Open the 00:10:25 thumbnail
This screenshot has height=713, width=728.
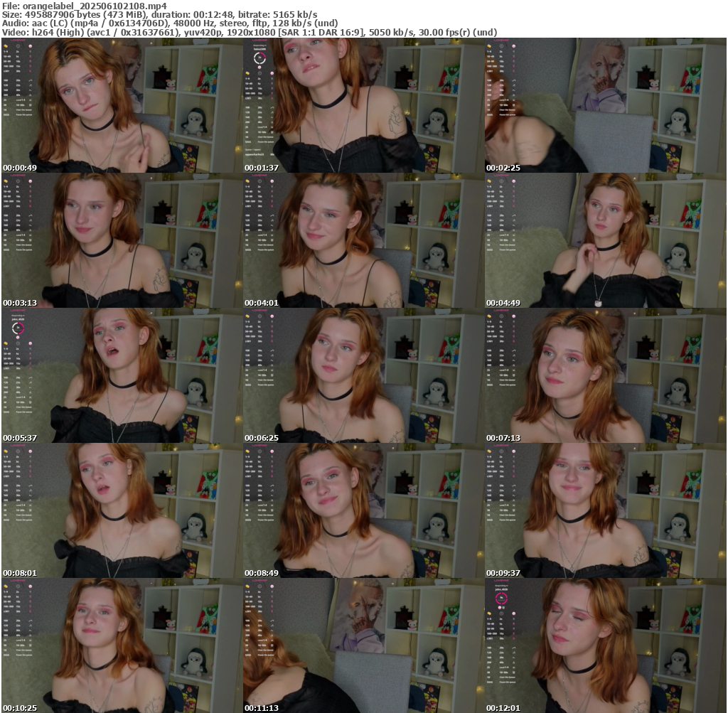[x=122, y=645]
